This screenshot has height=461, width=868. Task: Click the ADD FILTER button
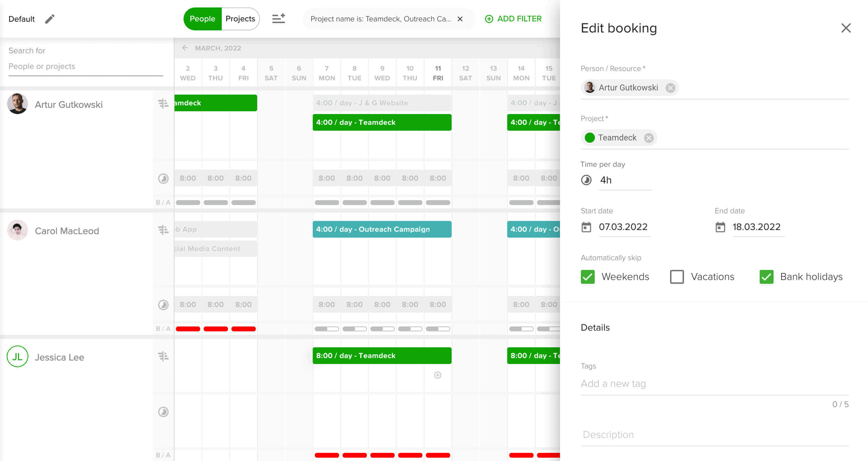click(x=513, y=19)
